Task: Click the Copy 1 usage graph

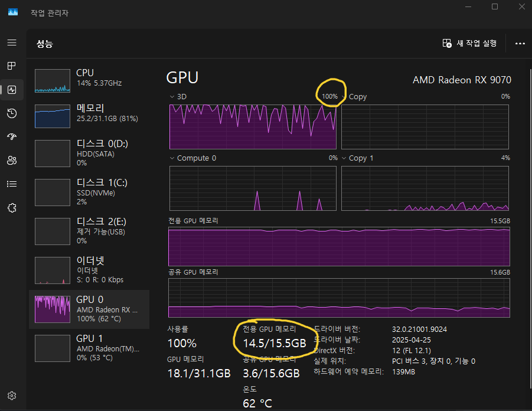Action: pos(425,188)
